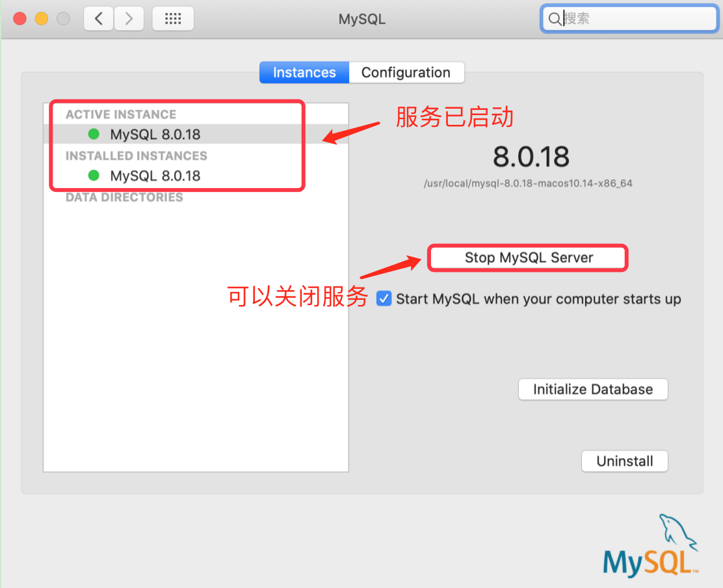Click the ACTIVE INSTANCE header text
The height and width of the screenshot is (588, 723).
point(121,114)
